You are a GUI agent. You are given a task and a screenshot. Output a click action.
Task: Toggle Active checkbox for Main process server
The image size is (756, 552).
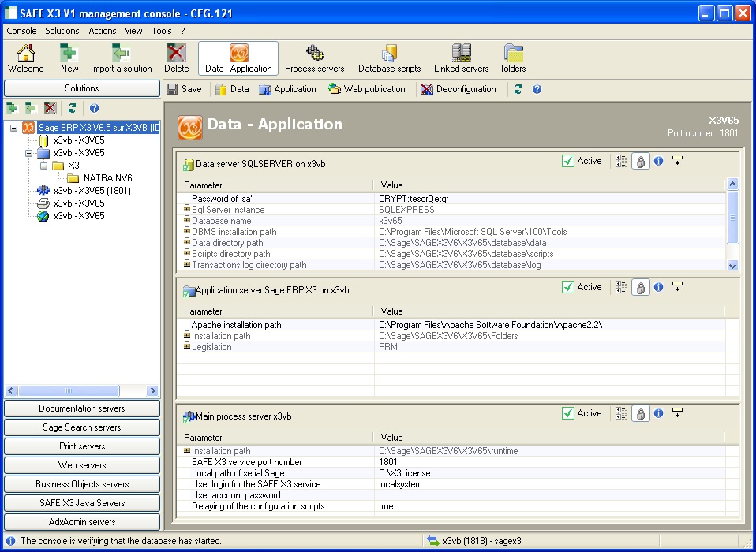(568, 413)
